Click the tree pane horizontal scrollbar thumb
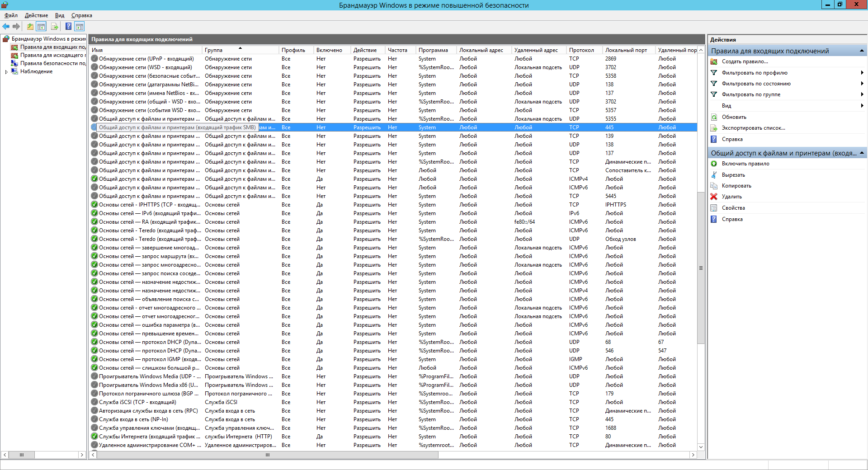Viewport: 868px width, 470px height. 22,455
